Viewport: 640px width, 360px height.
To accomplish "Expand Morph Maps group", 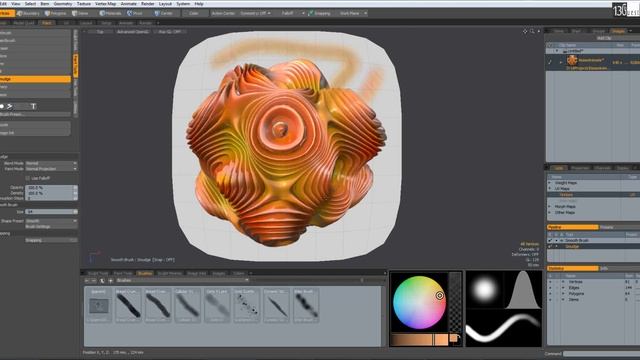I will pos(549,207).
